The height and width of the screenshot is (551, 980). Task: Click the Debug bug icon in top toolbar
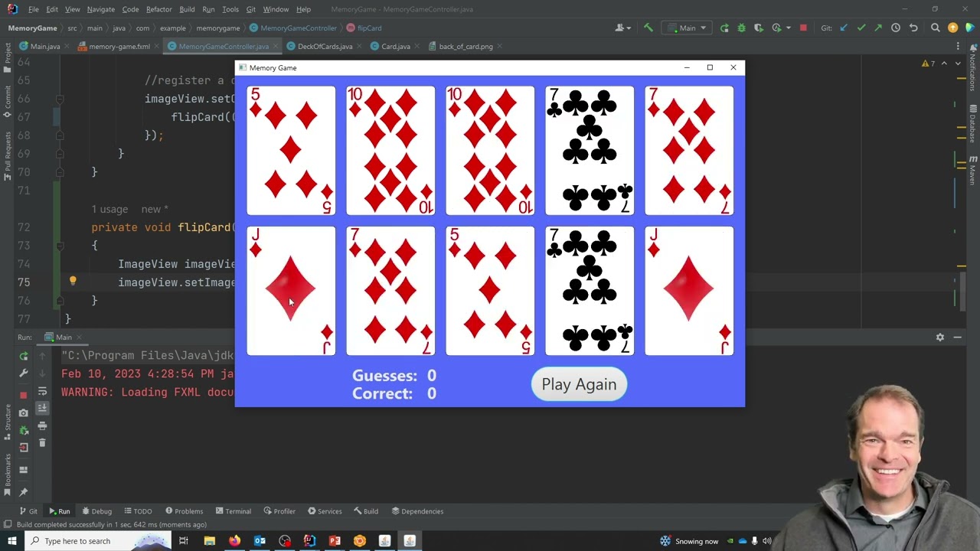coord(741,28)
